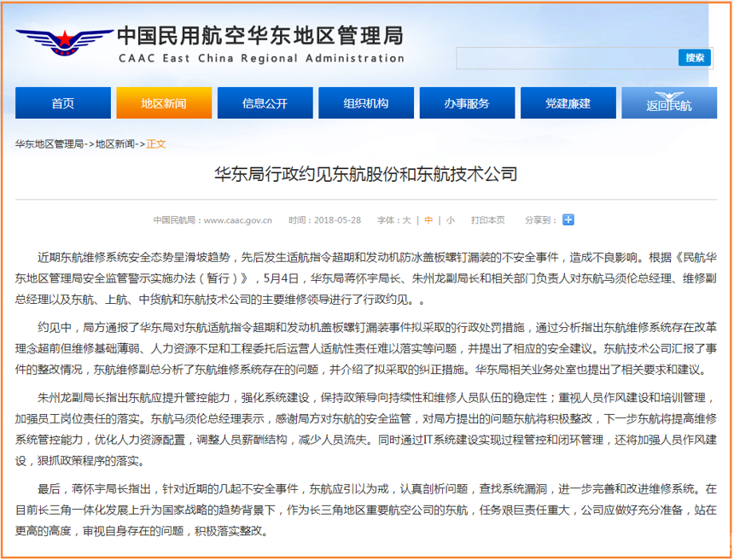Set font size to 小
The image size is (734, 560).
450,220
